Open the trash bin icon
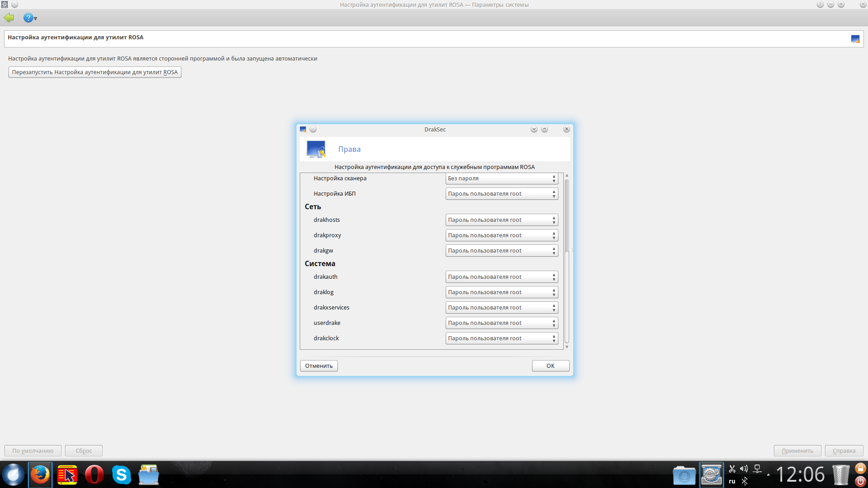 pos(841,475)
